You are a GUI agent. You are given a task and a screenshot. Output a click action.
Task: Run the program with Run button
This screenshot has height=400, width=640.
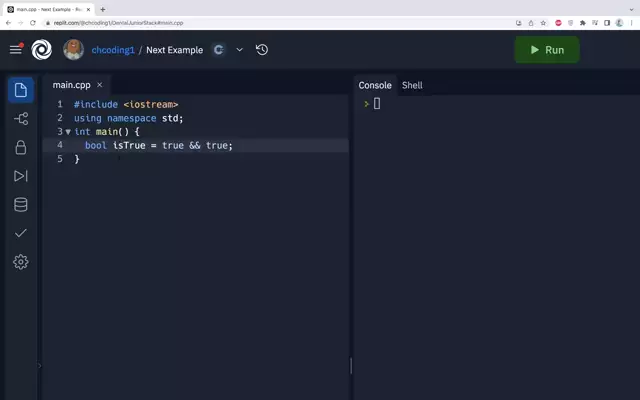pyautogui.click(x=547, y=50)
